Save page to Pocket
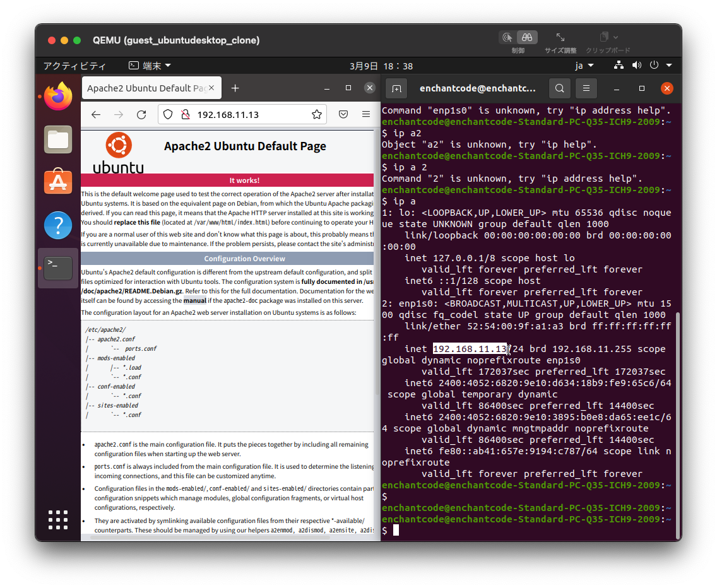 [343, 114]
